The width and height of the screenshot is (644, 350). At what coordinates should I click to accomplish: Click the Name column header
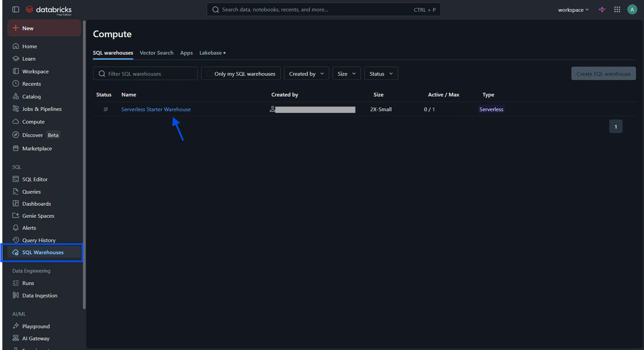click(129, 95)
